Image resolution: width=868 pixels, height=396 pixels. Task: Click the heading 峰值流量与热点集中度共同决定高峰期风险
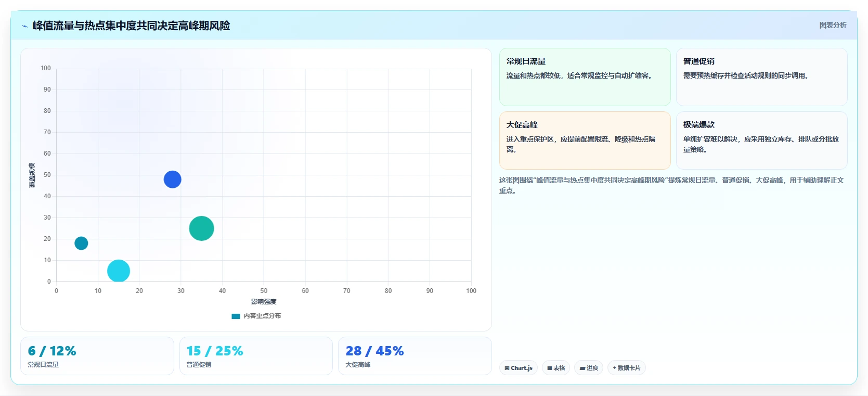(x=131, y=25)
